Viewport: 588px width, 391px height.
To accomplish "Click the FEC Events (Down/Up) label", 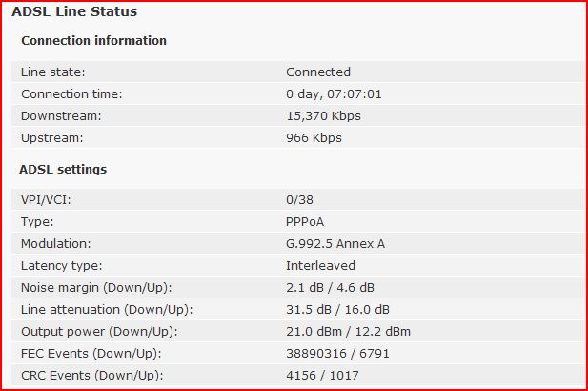I will click(x=91, y=354).
